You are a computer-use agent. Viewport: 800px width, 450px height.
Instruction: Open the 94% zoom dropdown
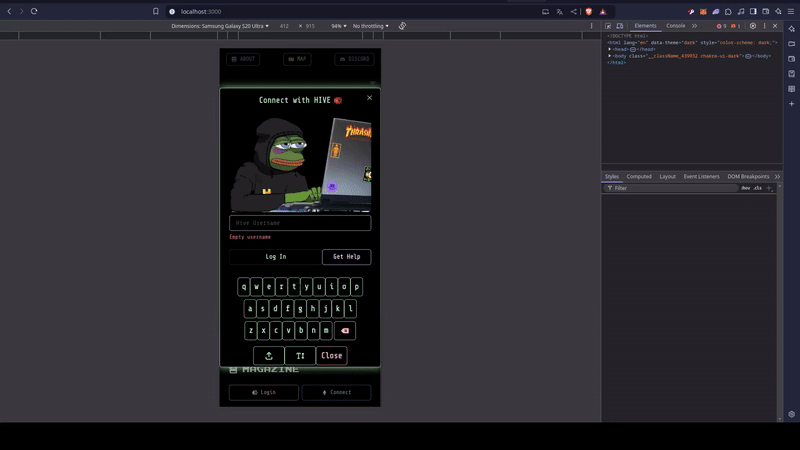point(339,26)
